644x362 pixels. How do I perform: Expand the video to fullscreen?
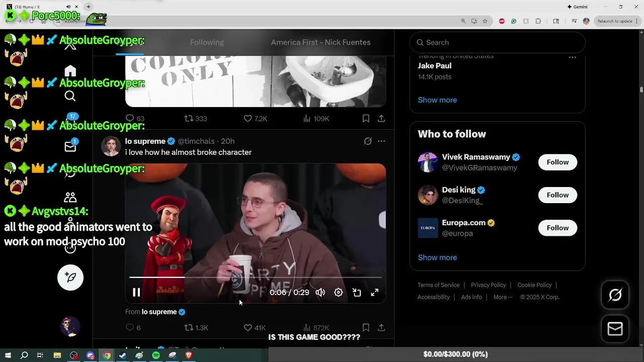coord(375,293)
